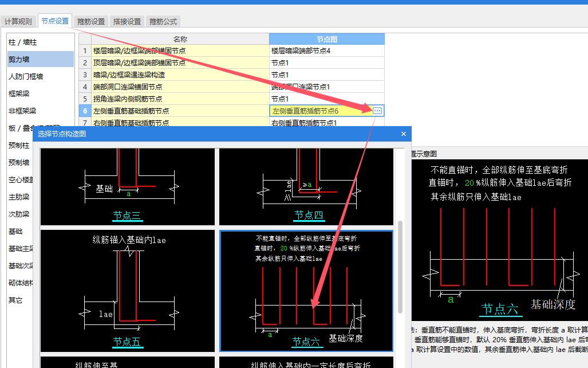This screenshot has width=588, height=368.
Task: Click the 节点五 link label
Action: pos(127,342)
